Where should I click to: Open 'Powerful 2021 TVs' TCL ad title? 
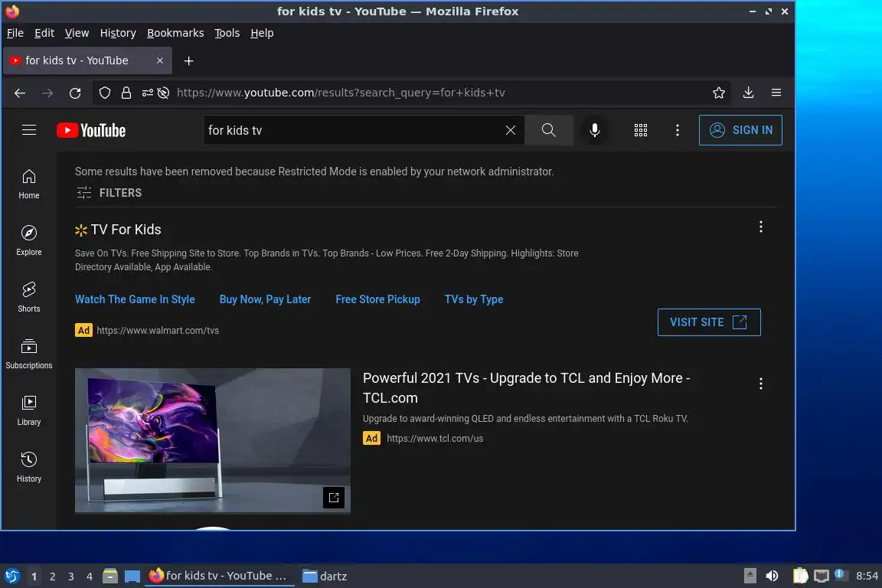tap(527, 387)
